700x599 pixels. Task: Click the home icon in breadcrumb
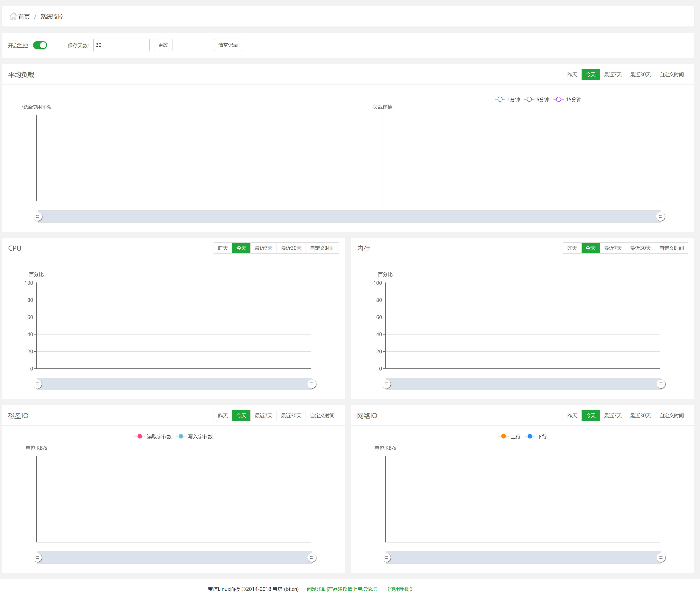[13, 16]
